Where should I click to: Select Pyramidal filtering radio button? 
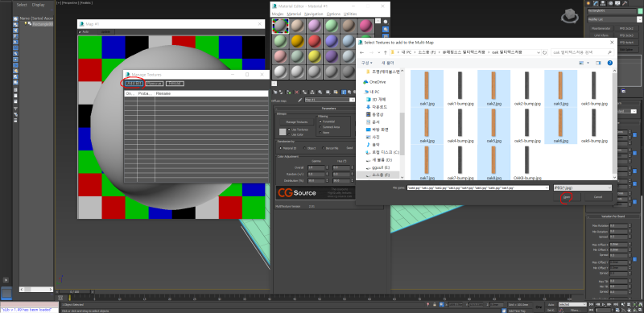tap(320, 122)
